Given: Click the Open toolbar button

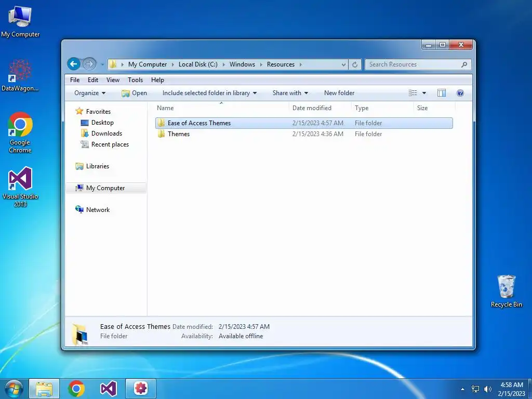Looking at the screenshot, I should click(135, 93).
